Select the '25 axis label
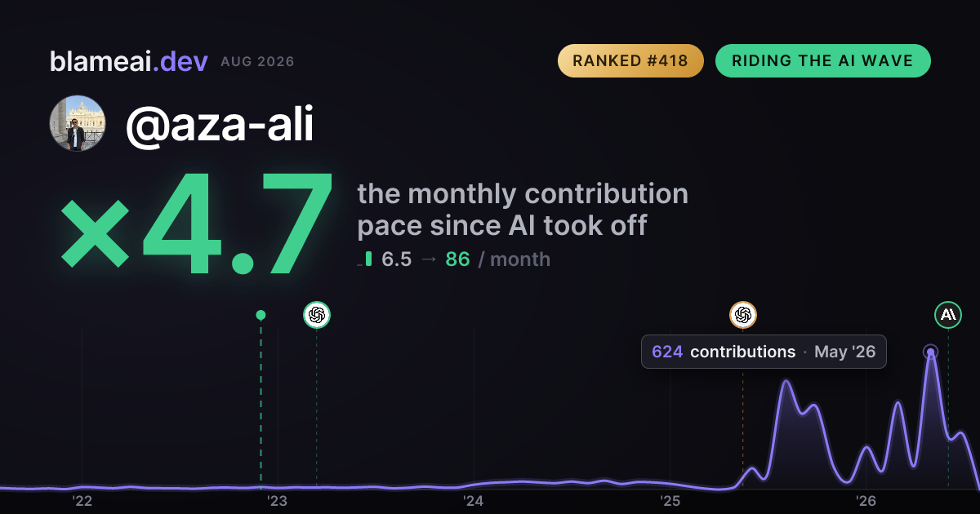This screenshot has height=514, width=980. (670, 501)
